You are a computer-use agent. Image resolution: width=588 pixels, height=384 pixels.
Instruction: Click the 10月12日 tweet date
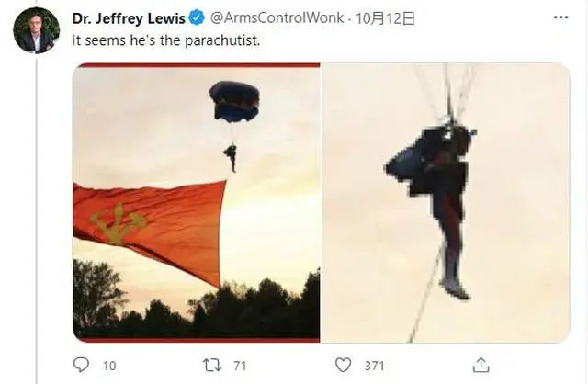click(x=385, y=18)
